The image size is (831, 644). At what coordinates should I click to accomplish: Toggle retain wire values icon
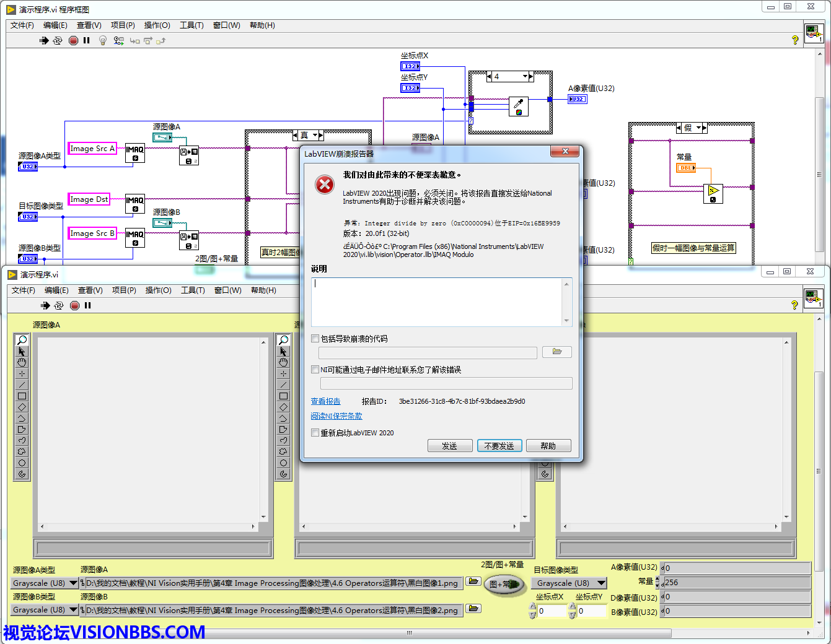tap(118, 40)
